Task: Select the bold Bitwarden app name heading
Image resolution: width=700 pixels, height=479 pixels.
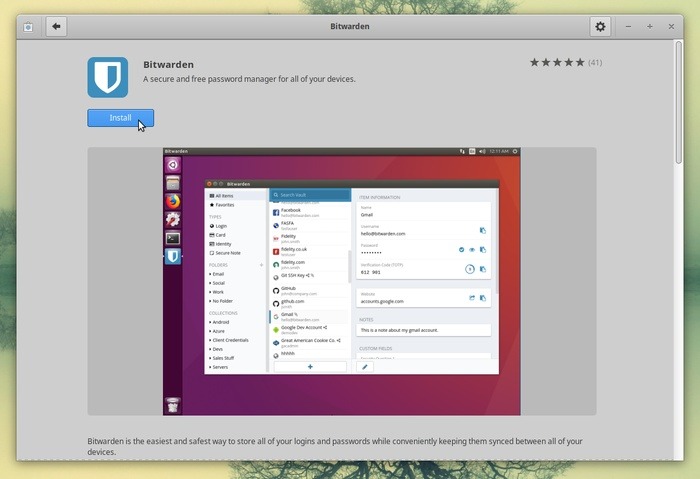Action: coord(168,65)
